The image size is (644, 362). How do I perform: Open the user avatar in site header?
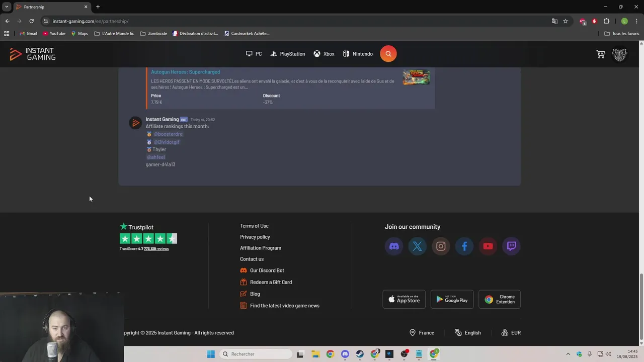[619, 54]
